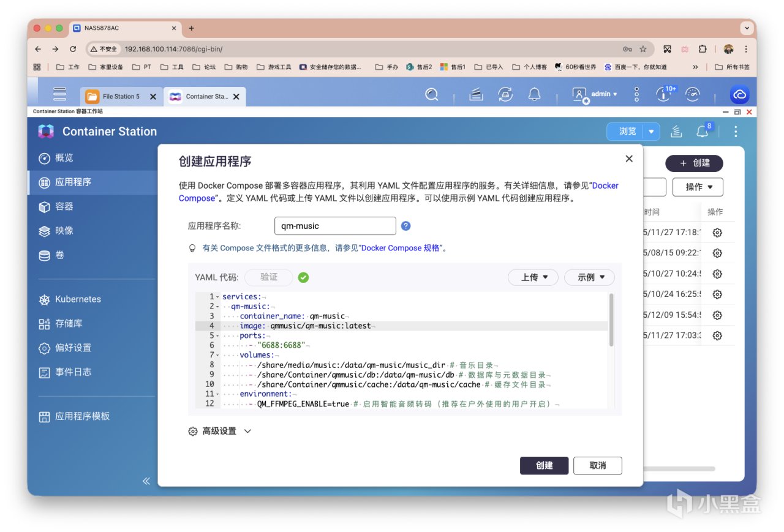The height and width of the screenshot is (532, 784).
Task: Go to 容器 in the sidebar
Action: (93, 207)
